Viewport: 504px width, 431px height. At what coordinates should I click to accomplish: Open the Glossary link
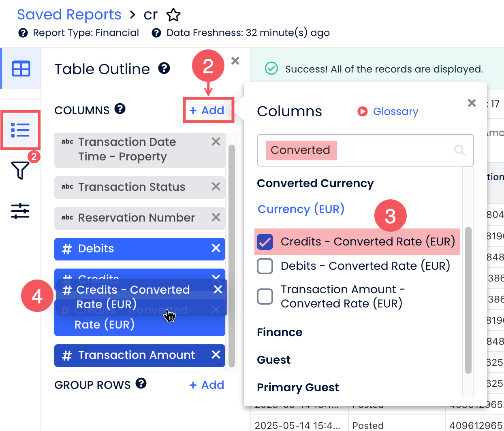(395, 111)
